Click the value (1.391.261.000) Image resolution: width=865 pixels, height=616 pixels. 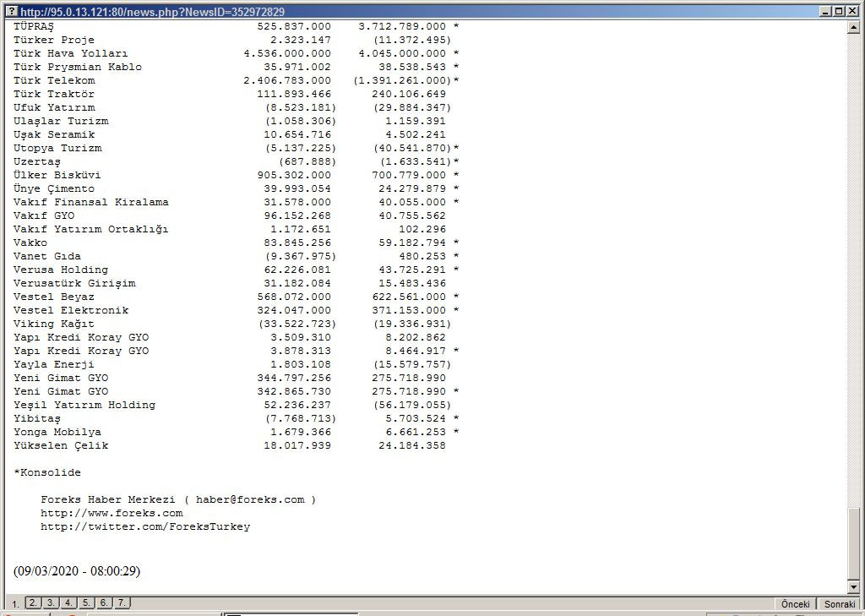coord(402,80)
